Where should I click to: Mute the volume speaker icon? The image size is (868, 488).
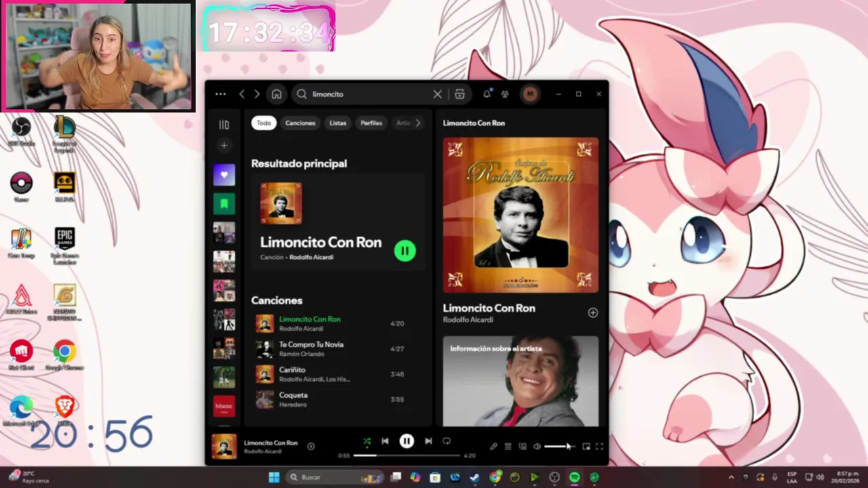[x=537, y=446]
